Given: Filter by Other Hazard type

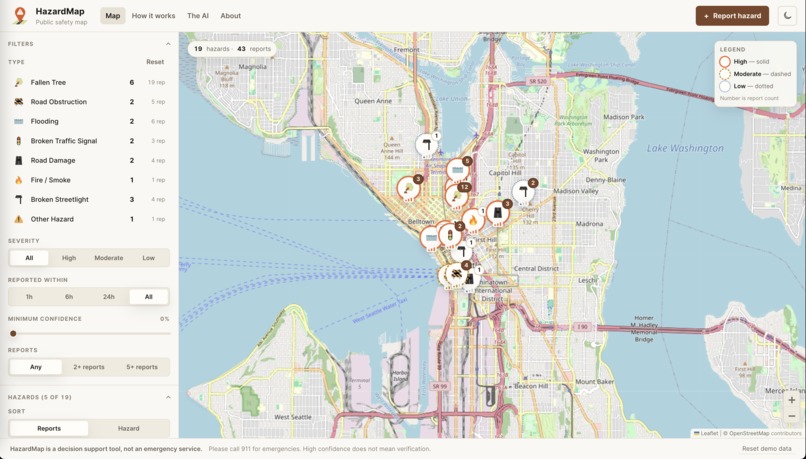Looking at the screenshot, I should pos(89,219).
